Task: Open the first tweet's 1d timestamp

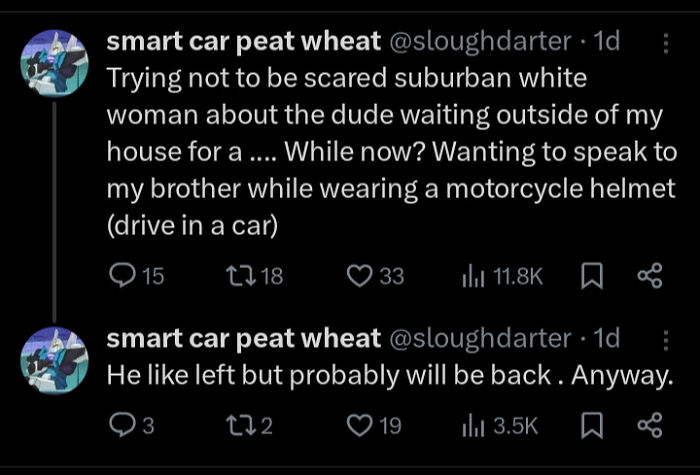Action: tap(606, 42)
